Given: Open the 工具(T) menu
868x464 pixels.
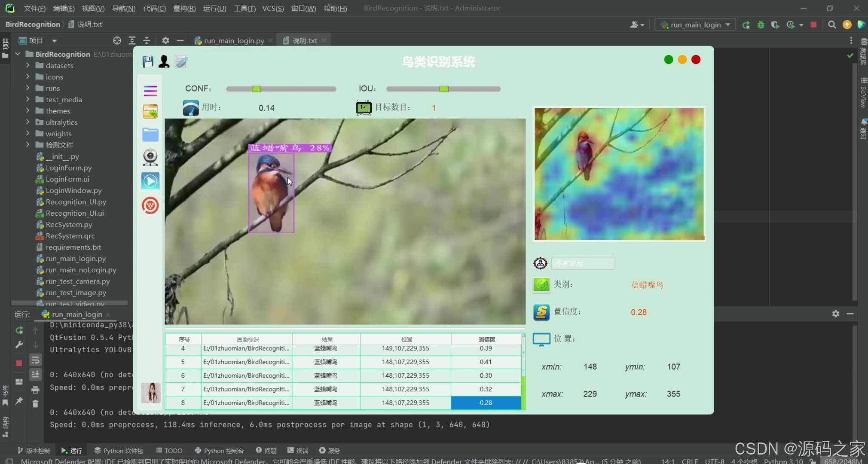Looking at the screenshot, I should click(245, 8).
